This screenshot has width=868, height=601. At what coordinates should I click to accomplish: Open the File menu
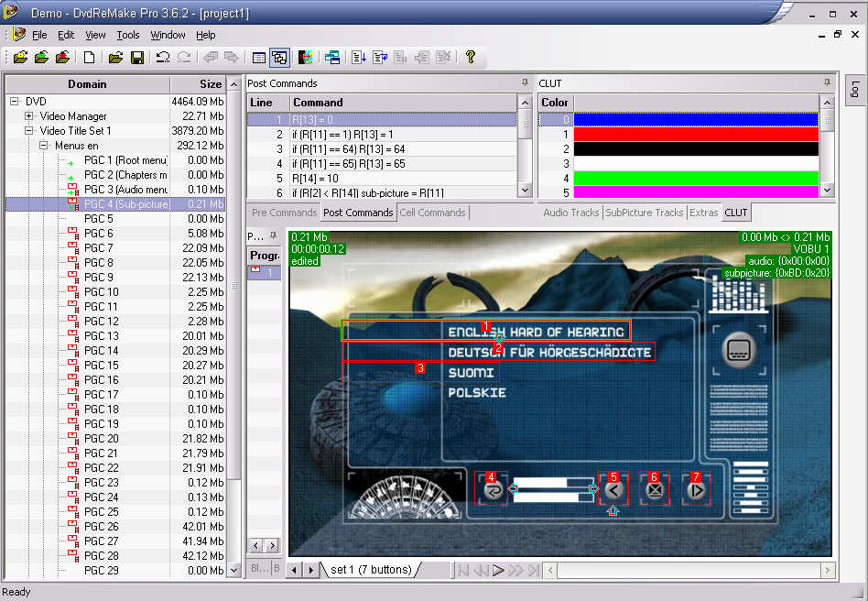coord(39,35)
